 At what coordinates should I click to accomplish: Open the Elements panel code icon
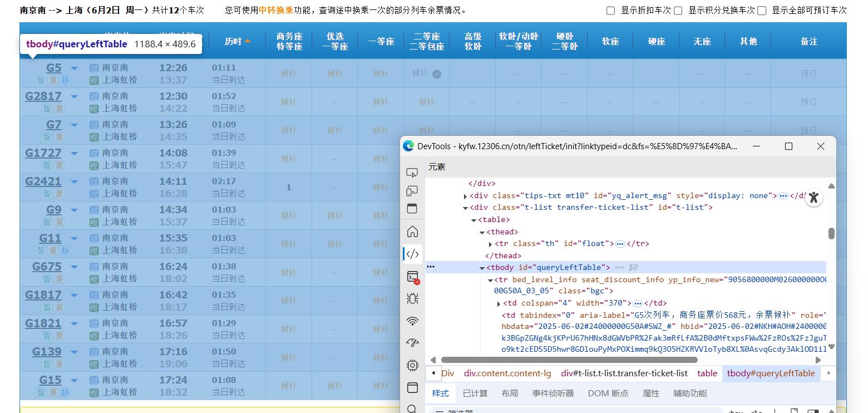tap(412, 254)
